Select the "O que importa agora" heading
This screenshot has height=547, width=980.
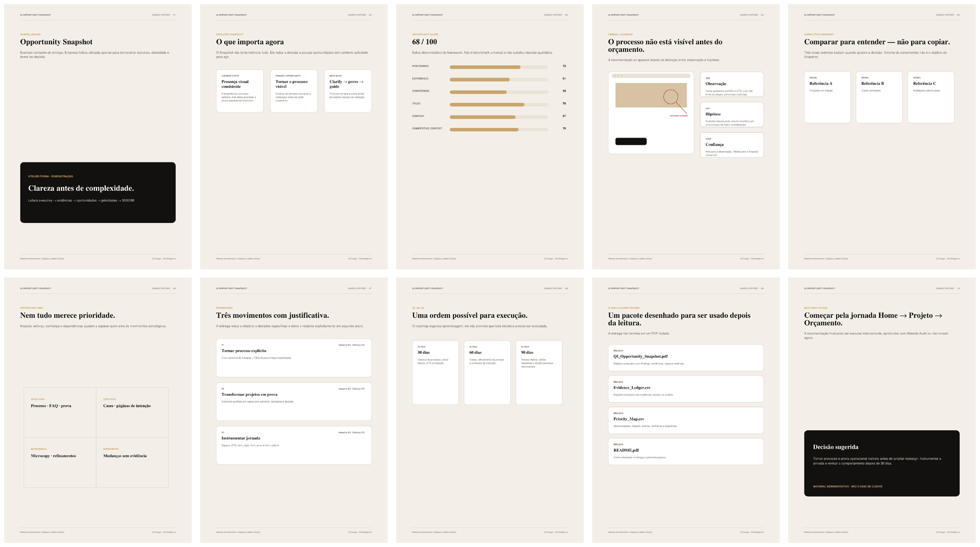[x=250, y=42]
